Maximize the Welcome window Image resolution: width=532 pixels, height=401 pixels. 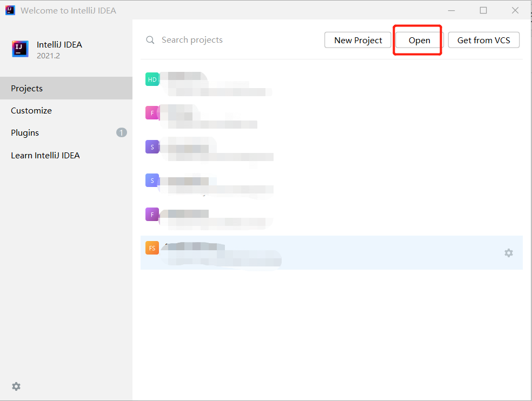pyautogui.click(x=483, y=10)
